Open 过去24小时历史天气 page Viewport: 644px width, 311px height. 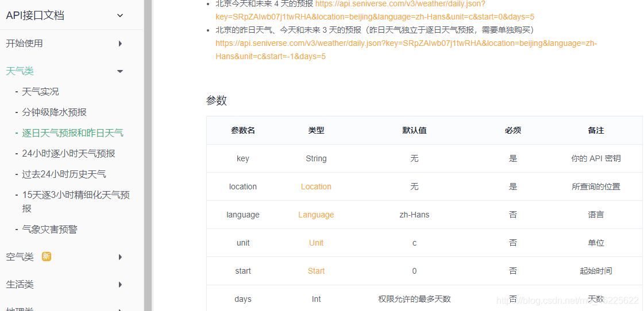[x=64, y=174]
